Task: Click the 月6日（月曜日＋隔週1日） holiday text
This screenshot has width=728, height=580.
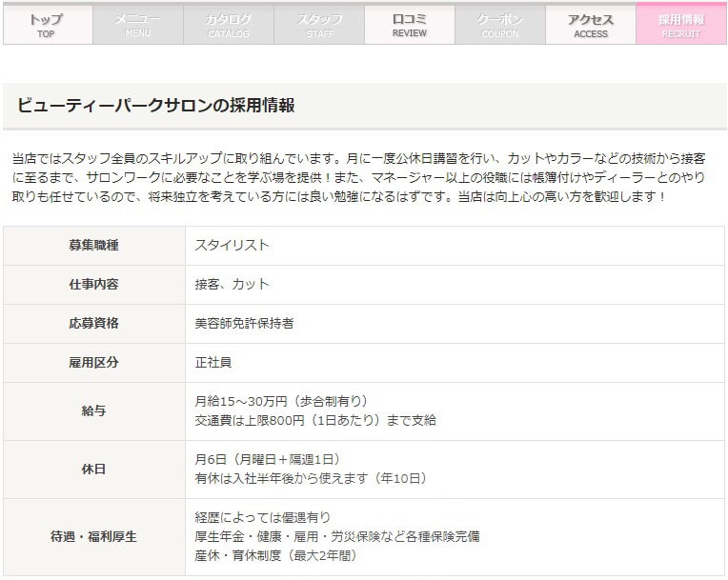Action: [267, 460]
